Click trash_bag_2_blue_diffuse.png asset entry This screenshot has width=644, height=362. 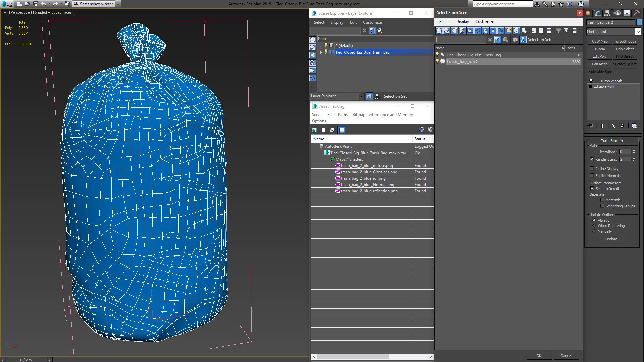point(367,165)
